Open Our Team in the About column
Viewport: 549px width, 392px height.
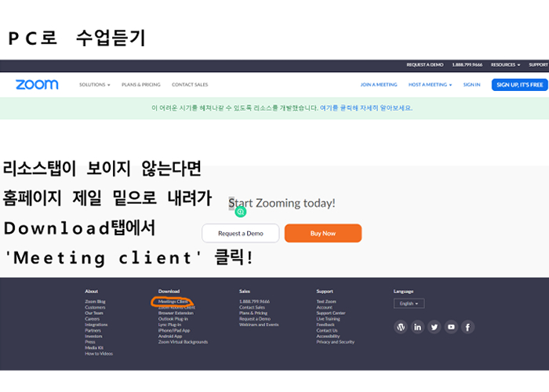(x=94, y=313)
